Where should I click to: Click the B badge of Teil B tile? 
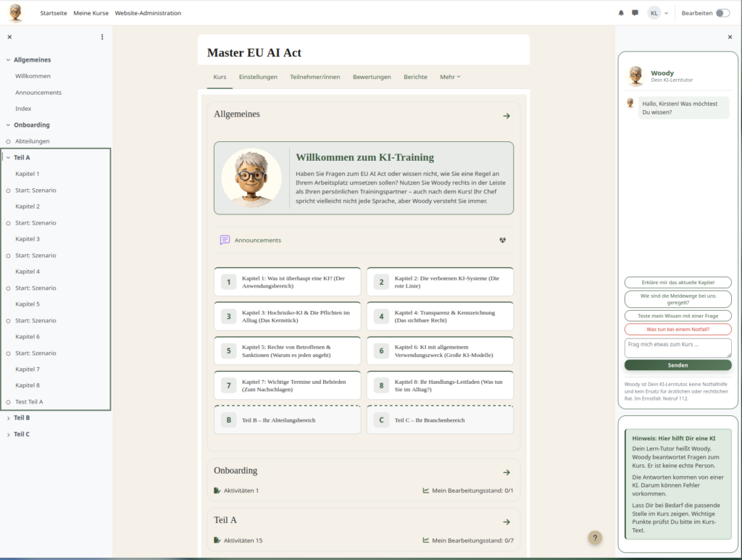(228, 420)
